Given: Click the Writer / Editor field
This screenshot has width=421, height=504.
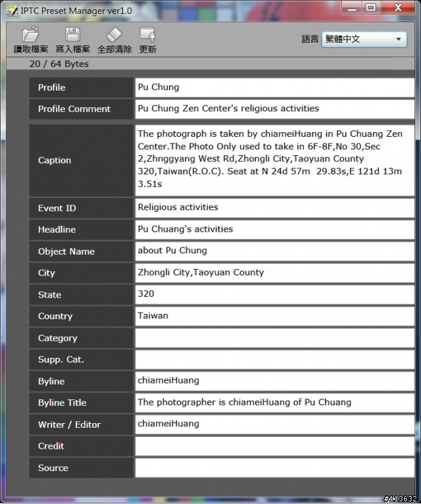Looking at the screenshot, I should tap(275, 424).
